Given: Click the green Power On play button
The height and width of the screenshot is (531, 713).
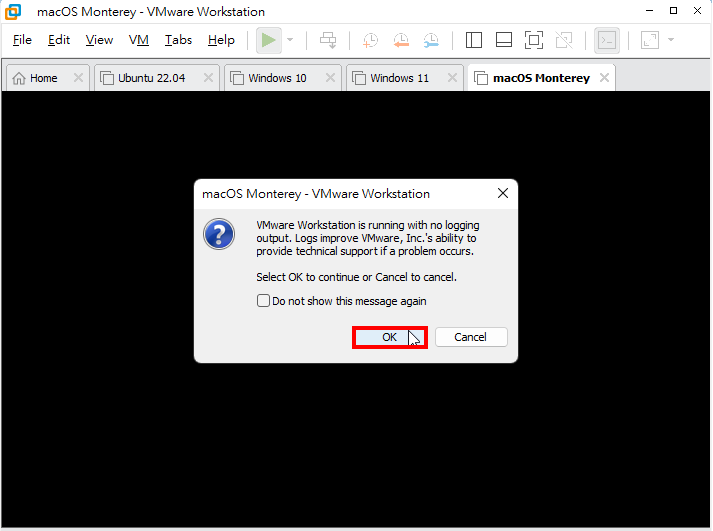Looking at the screenshot, I should [268, 40].
